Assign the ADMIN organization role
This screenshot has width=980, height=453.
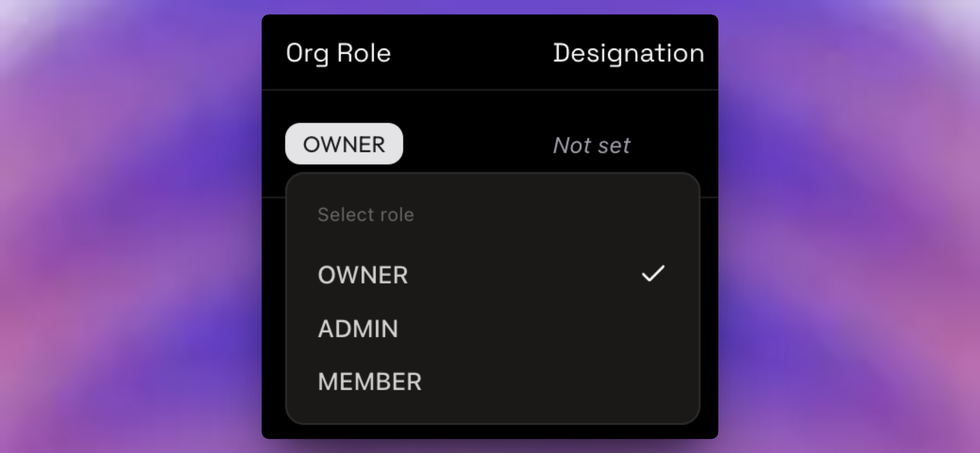pyautogui.click(x=493, y=328)
